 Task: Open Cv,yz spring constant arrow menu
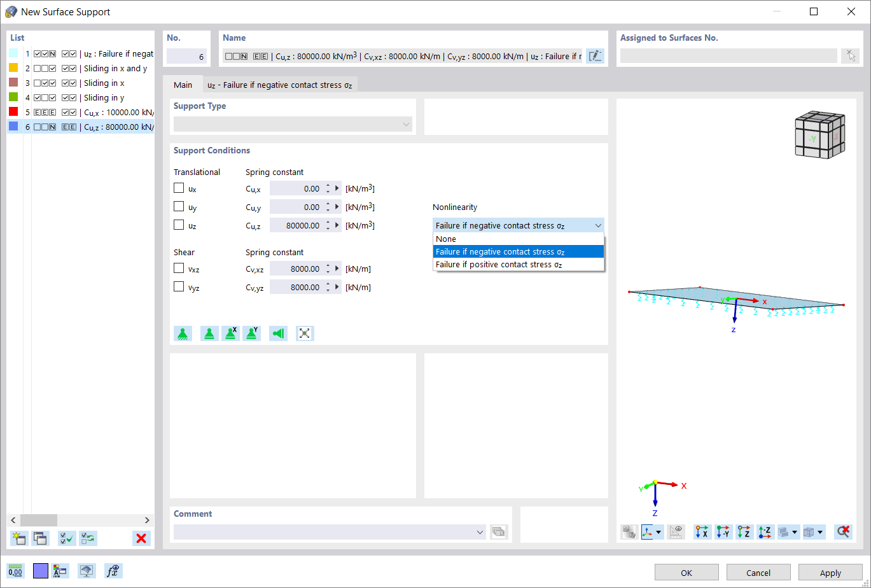[337, 287]
